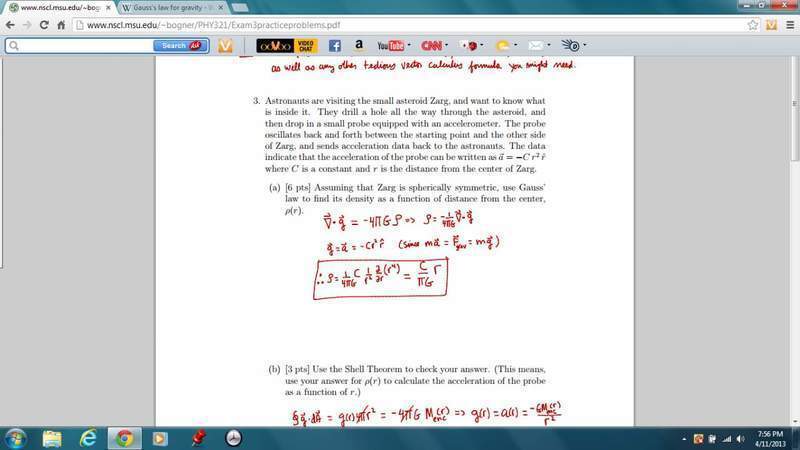Reload the page

(43, 25)
